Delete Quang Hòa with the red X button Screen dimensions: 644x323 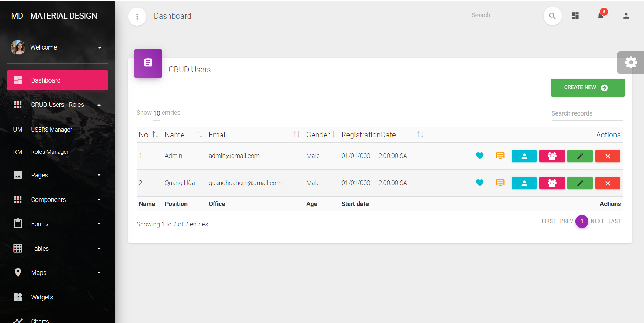607,183
